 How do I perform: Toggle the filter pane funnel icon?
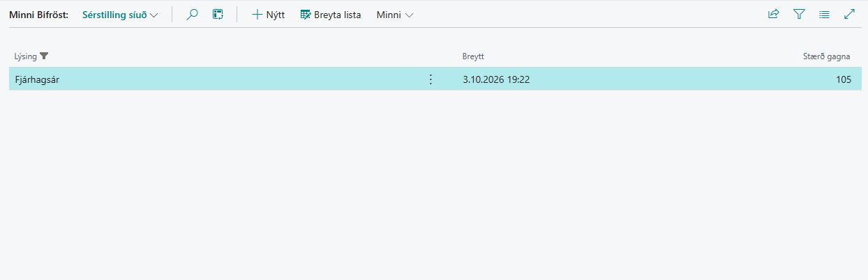tap(800, 14)
